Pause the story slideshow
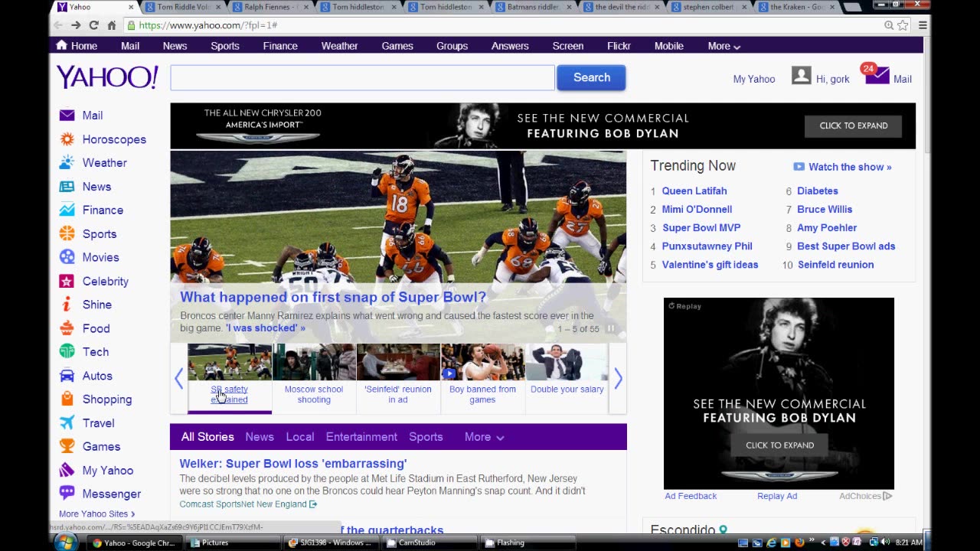 click(611, 329)
